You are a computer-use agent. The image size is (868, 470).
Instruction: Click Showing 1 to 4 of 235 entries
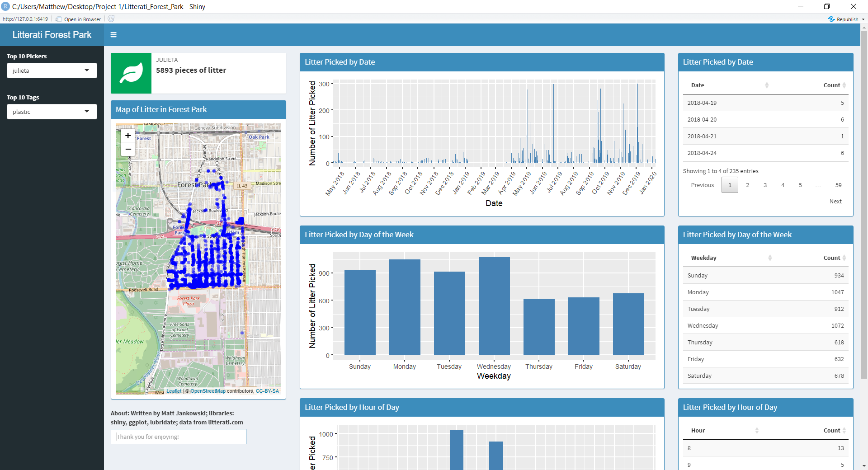[721, 171]
